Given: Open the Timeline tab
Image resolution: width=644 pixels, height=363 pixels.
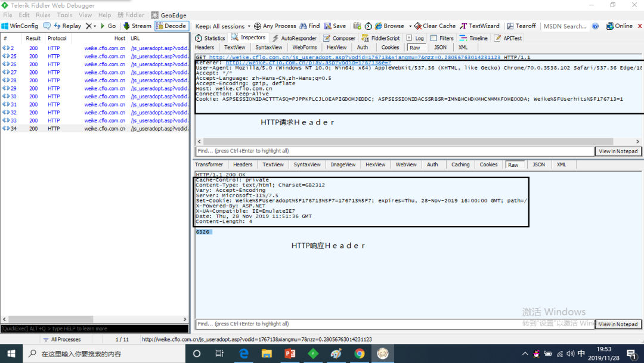Looking at the screenshot, I should point(473,38).
